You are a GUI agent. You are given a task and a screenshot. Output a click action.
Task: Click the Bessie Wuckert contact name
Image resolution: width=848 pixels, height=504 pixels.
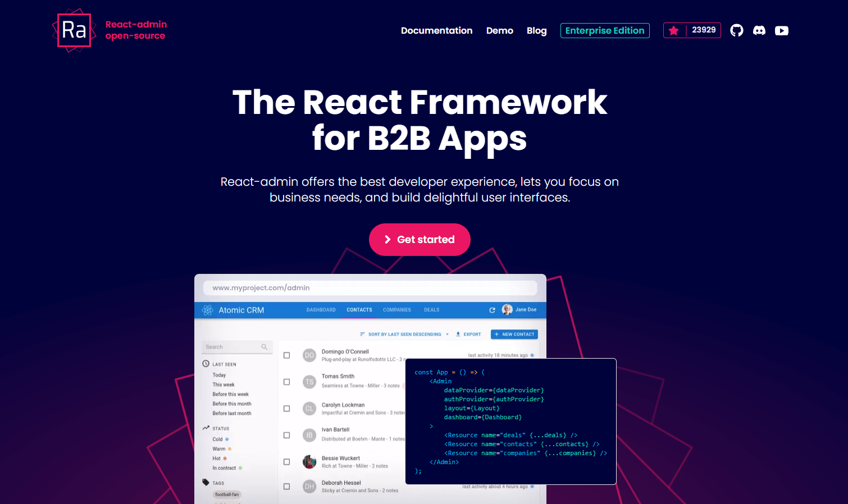[341, 458]
